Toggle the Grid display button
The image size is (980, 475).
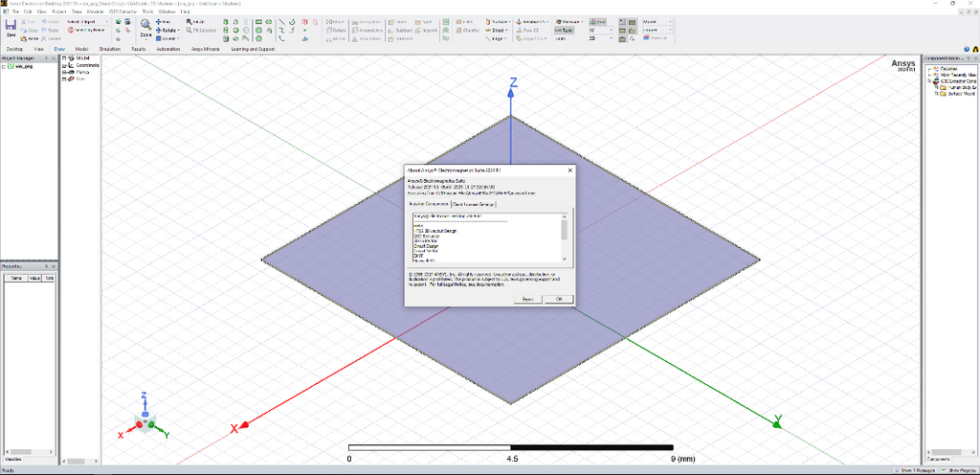pos(597,22)
